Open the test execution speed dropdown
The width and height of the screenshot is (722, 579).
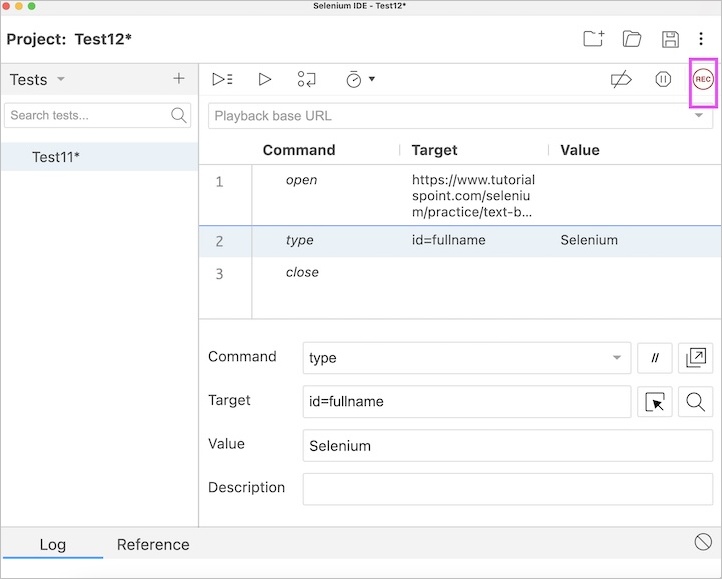pos(360,79)
